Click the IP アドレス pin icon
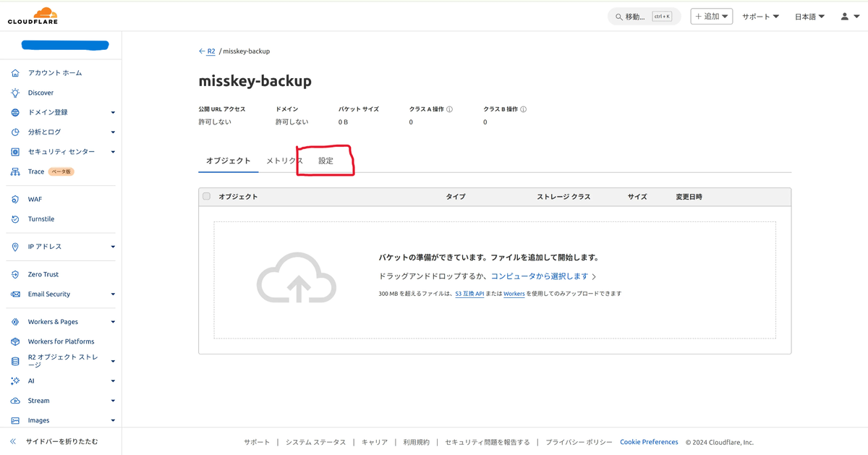868x455 pixels. click(x=15, y=247)
